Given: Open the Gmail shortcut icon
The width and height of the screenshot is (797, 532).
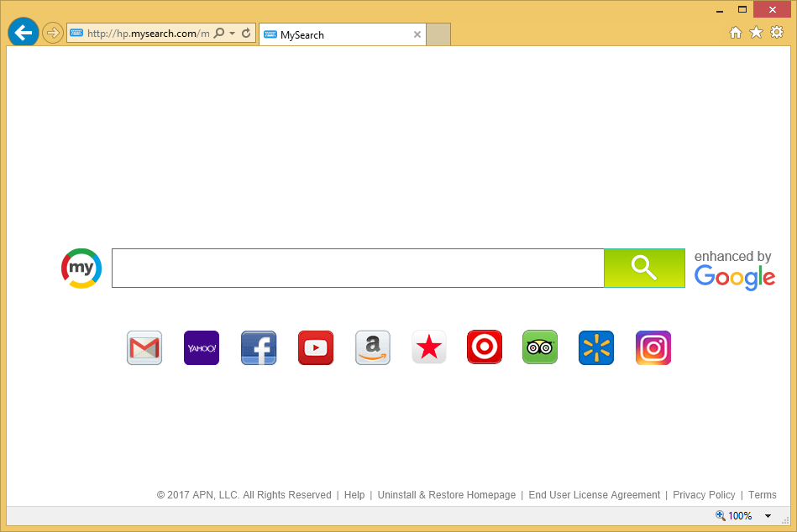Looking at the screenshot, I should [x=144, y=347].
